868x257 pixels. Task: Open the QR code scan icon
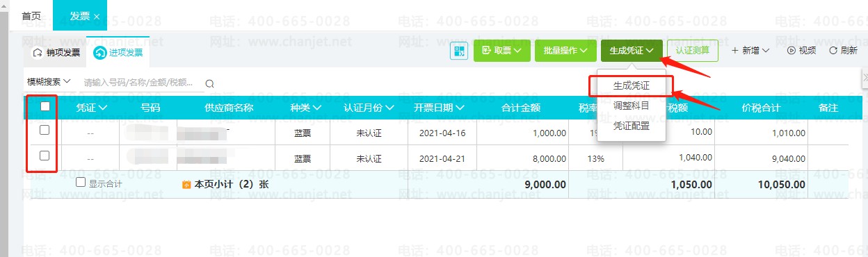tap(459, 51)
